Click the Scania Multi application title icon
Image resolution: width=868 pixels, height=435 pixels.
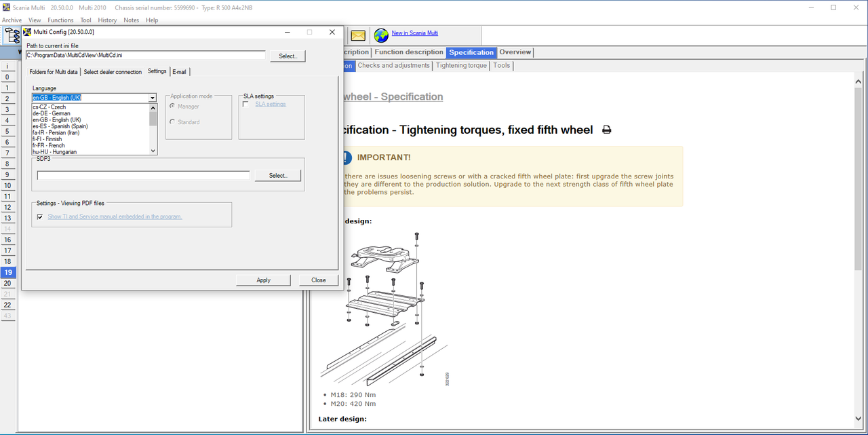pos(6,7)
